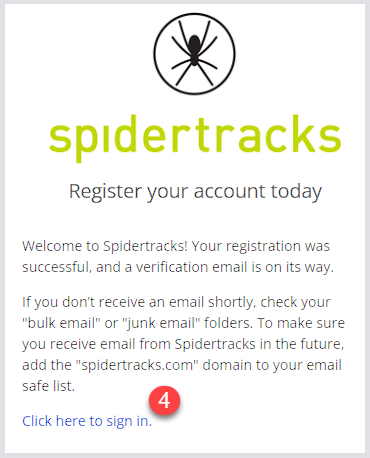Click the green spidertracks wordmark

[x=195, y=138]
